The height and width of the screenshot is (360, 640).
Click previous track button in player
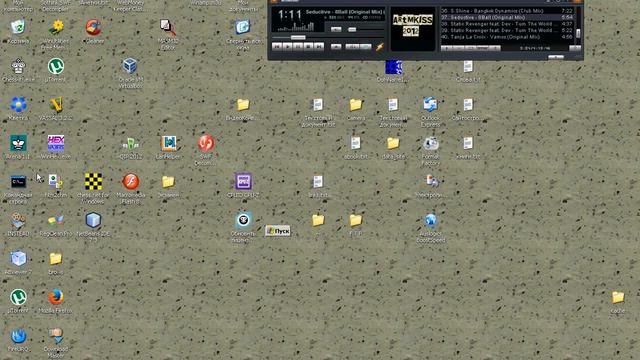coord(277,47)
